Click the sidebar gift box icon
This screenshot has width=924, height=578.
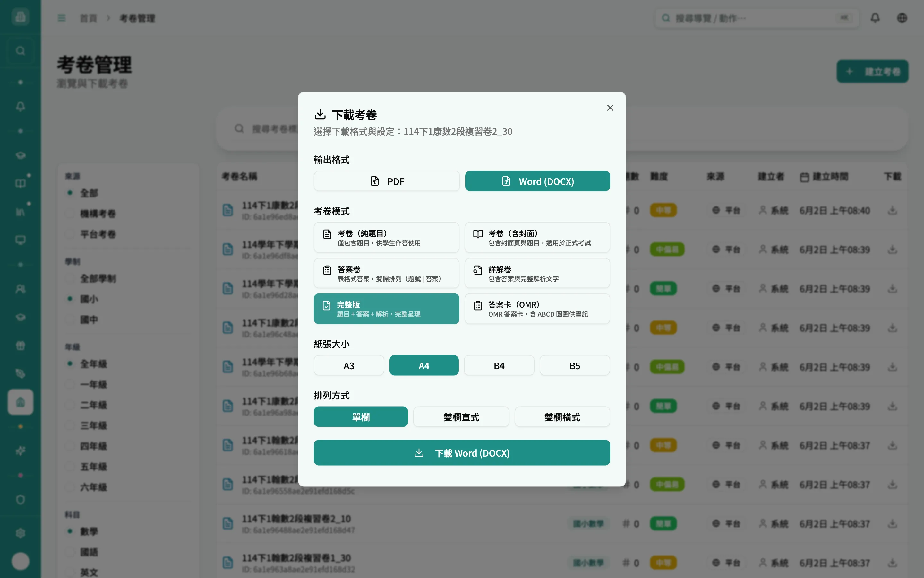(20, 346)
